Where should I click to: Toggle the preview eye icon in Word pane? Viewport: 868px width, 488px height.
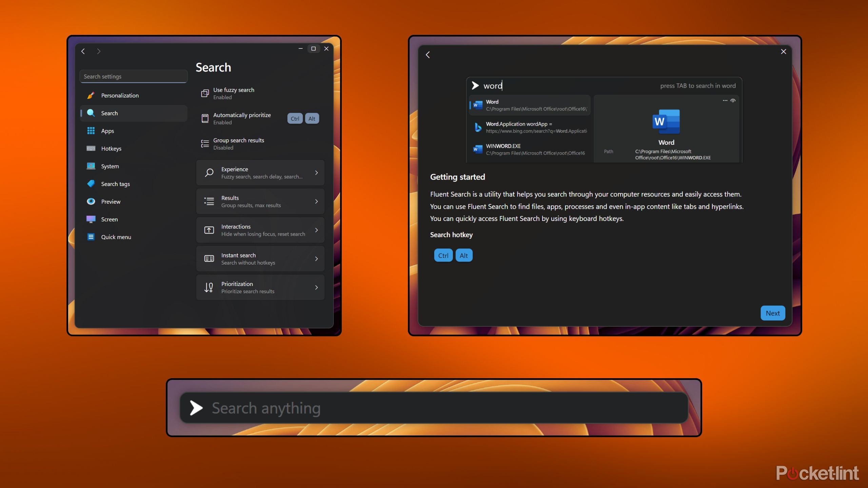(733, 101)
